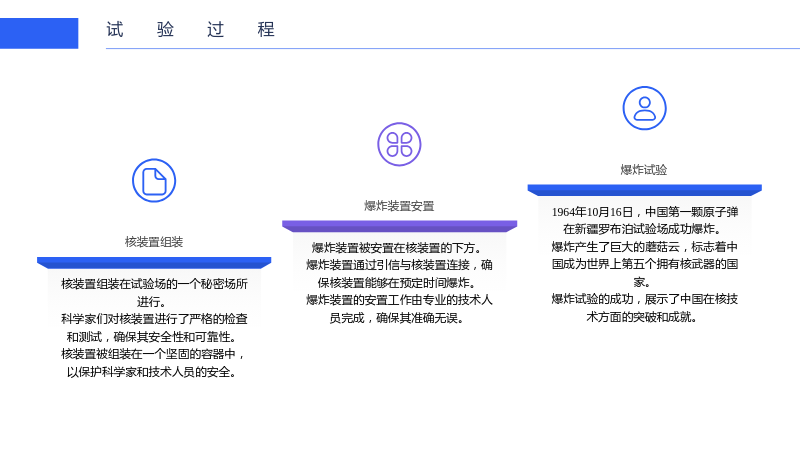This screenshot has height=450, width=800.
Task: Click the line about 科学家们对核装置进行了严格的检查
Action: point(154,328)
